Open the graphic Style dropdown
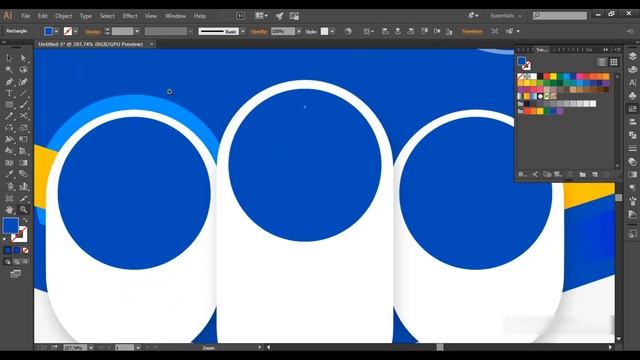Viewport: 640px width, 360px height. click(332, 31)
